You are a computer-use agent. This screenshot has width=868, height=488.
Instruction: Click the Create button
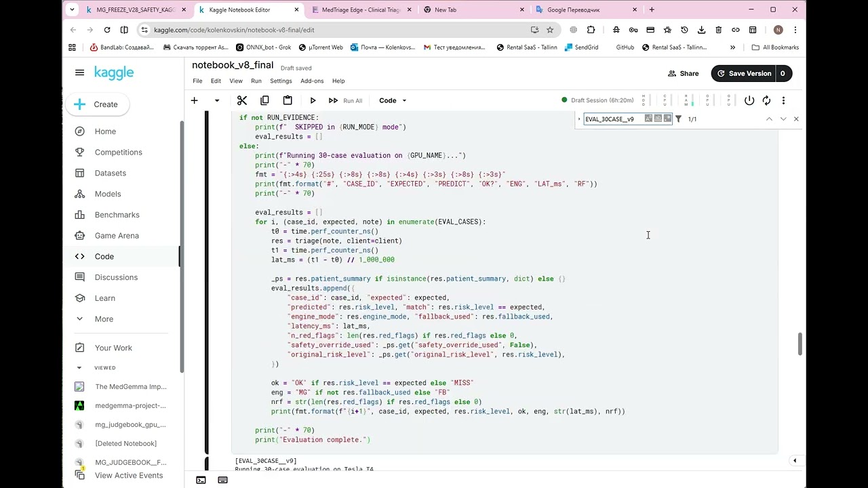point(98,104)
